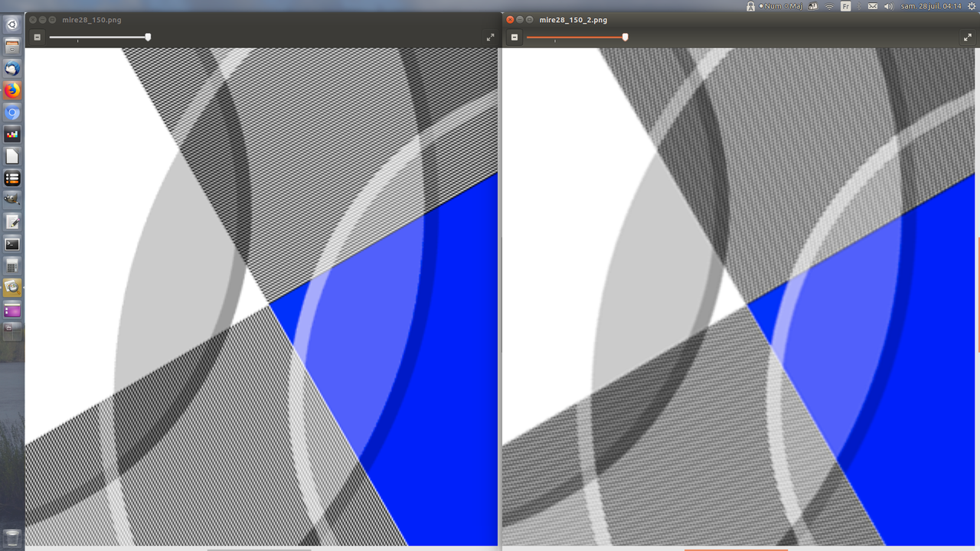
Task: Open the Wi-Fi network menu
Action: pyautogui.click(x=829, y=6)
